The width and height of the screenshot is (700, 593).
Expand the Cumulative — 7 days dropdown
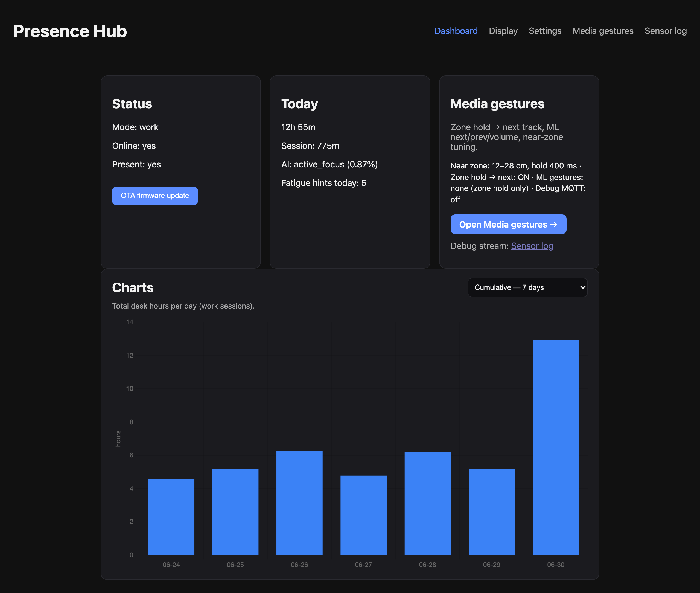[x=527, y=287]
